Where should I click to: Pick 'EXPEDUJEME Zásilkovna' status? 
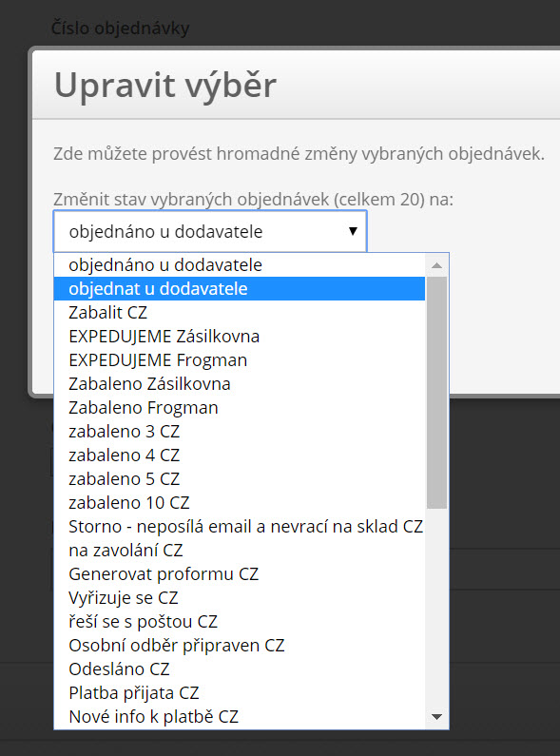(x=240, y=337)
